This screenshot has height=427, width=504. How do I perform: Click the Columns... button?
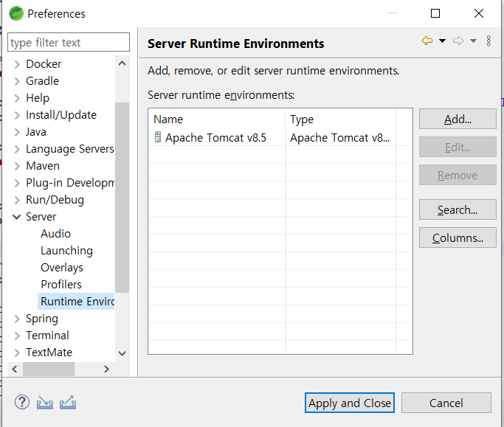[458, 237]
